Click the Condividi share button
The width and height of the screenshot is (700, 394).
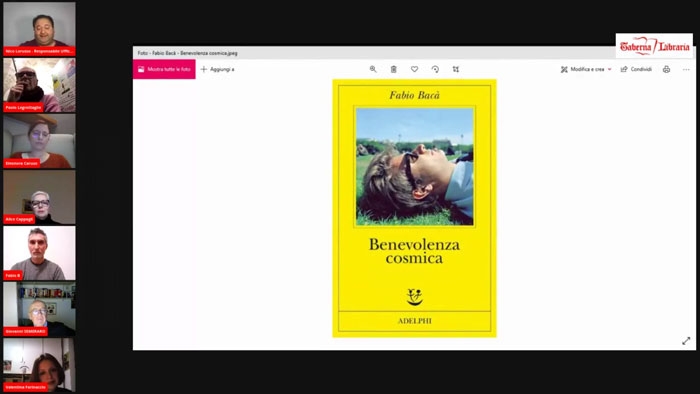(636, 69)
